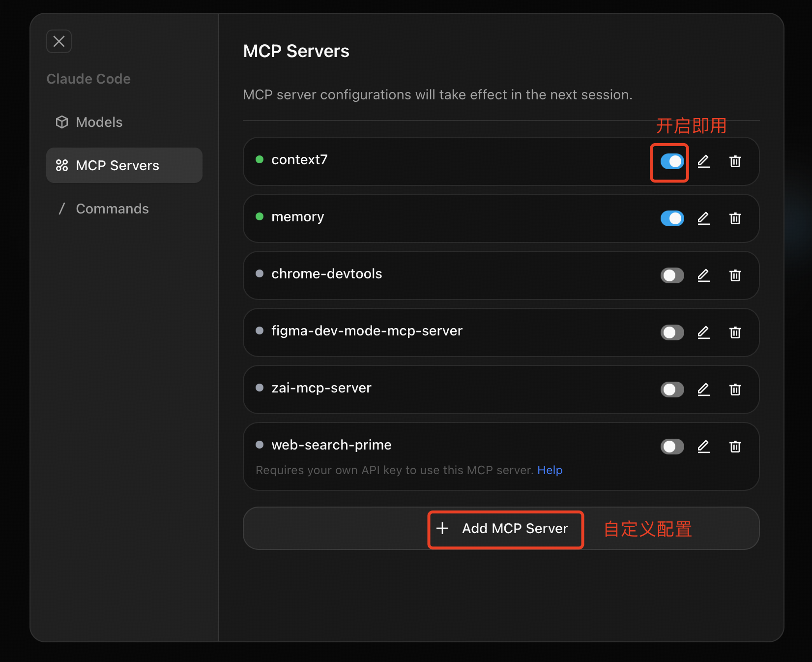812x662 pixels.
Task: Switch to the Commands section
Action: [112, 209]
